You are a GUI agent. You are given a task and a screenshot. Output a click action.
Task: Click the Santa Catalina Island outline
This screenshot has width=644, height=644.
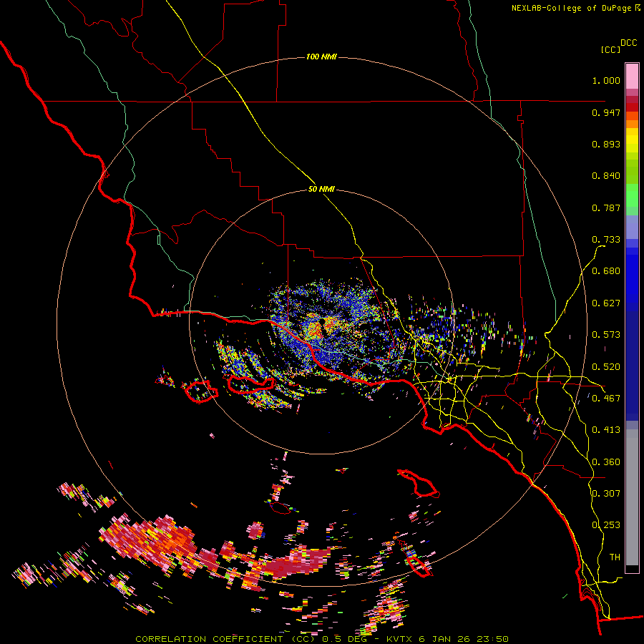point(419,484)
